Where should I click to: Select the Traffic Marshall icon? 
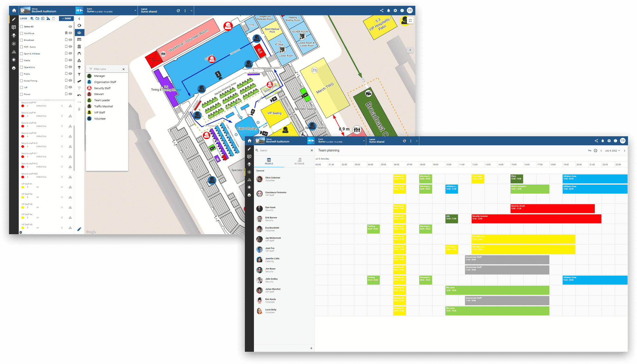click(89, 106)
